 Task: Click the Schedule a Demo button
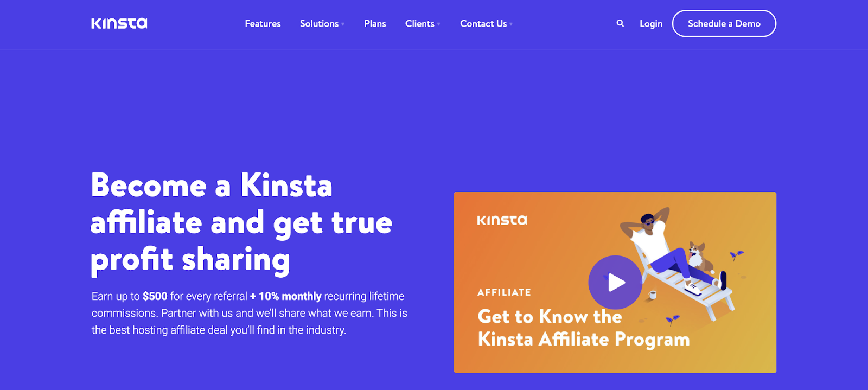click(724, 24)
